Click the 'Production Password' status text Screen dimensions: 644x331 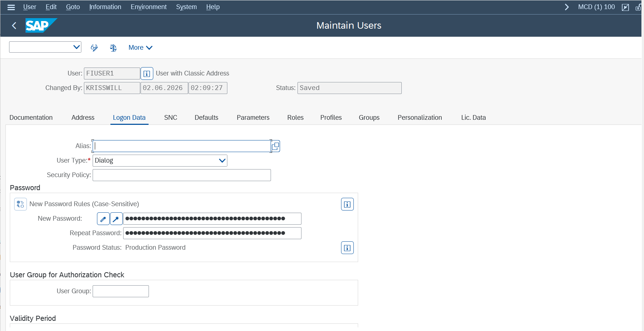pos(155,248)
